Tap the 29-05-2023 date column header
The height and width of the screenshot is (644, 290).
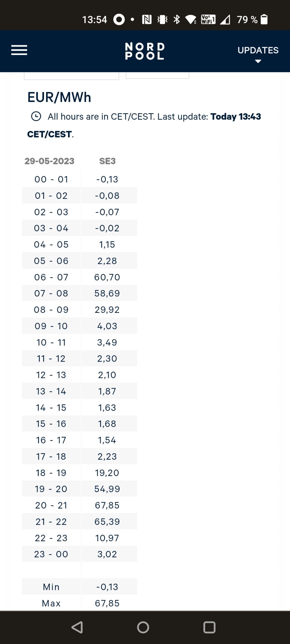pyautogui.click(x=49, y=161)
